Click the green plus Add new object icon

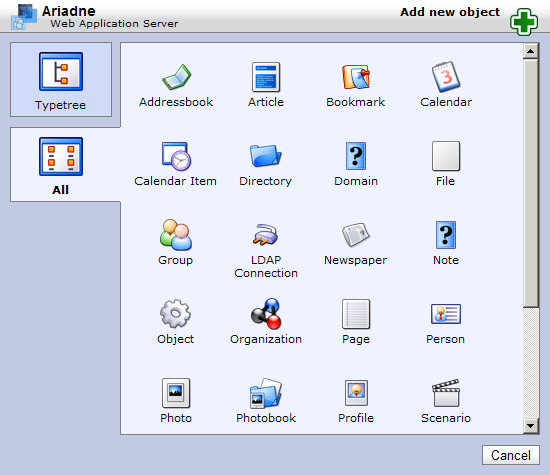[524, 22]
